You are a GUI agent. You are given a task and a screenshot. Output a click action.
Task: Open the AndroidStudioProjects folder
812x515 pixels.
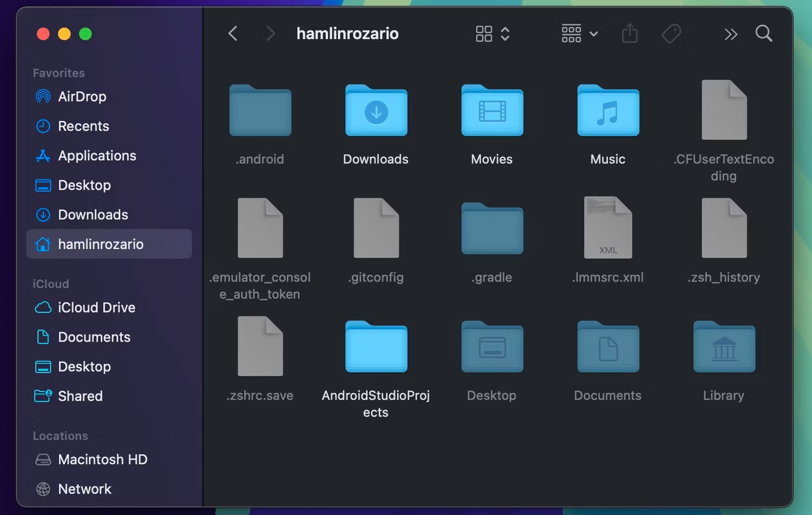coord(376,347)
